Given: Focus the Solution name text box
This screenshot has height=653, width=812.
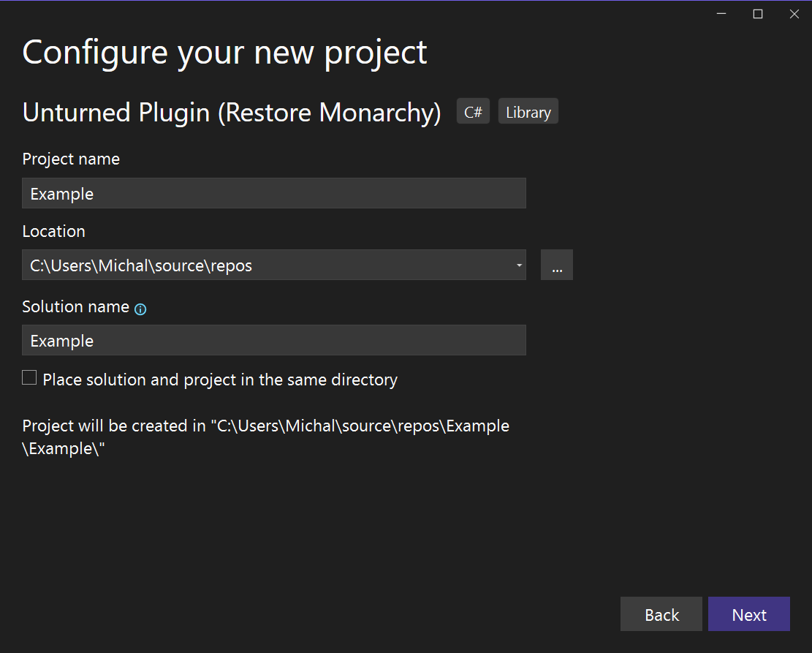Looking at the screenshot, I should pyautogui.click(x=274, y=341).
